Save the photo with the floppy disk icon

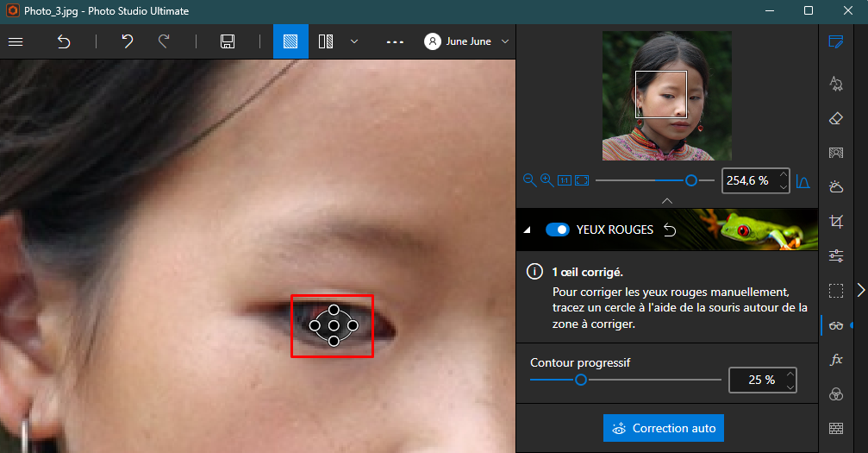click(228, 41)
